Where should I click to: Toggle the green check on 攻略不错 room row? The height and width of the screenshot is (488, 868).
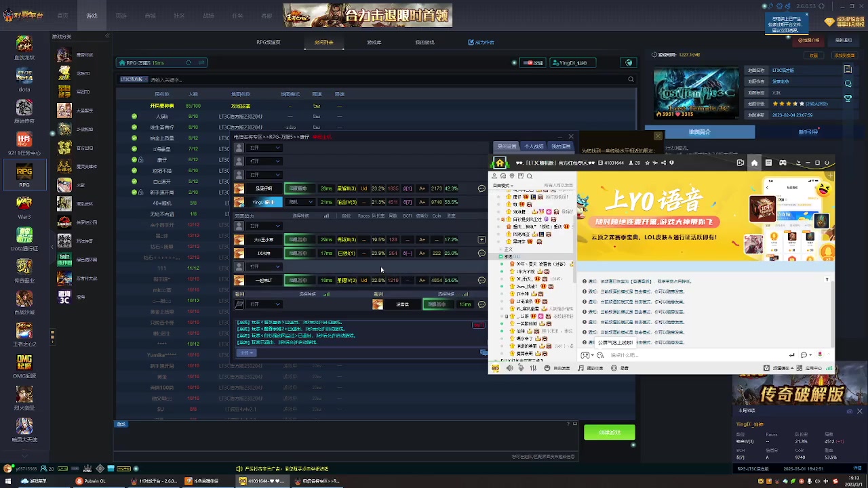[134, 170]
